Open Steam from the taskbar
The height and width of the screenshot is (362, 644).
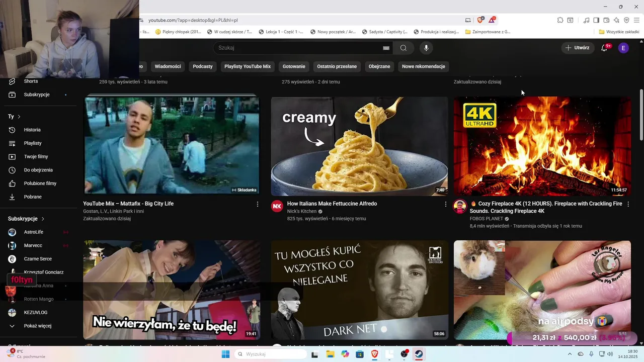tap(419, 354)
